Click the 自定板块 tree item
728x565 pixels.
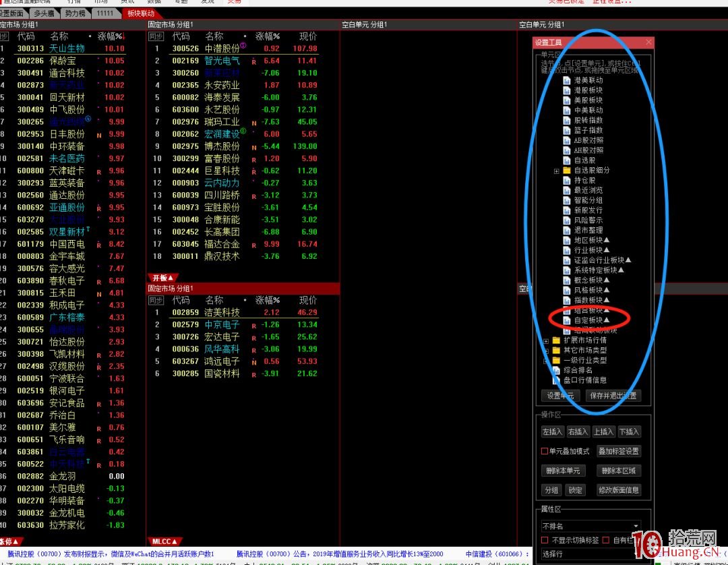tap(590, 320)
